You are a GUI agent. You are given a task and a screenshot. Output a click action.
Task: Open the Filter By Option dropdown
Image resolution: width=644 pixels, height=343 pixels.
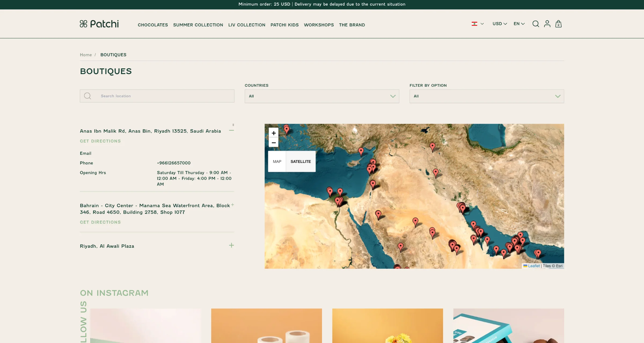click(486, 96)
